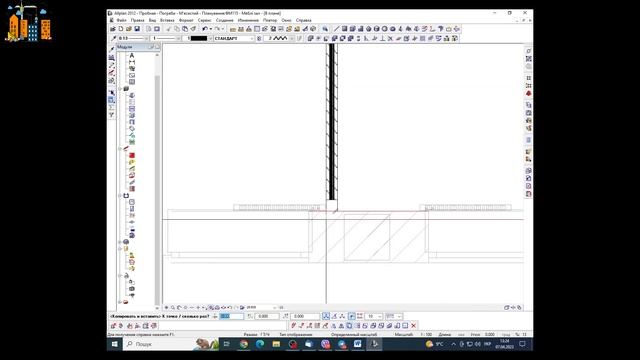Image resolution: width=640 pixels, height=360 pixels.
Task: Click the X coordinate input field
Action: [x=231, y=316]
